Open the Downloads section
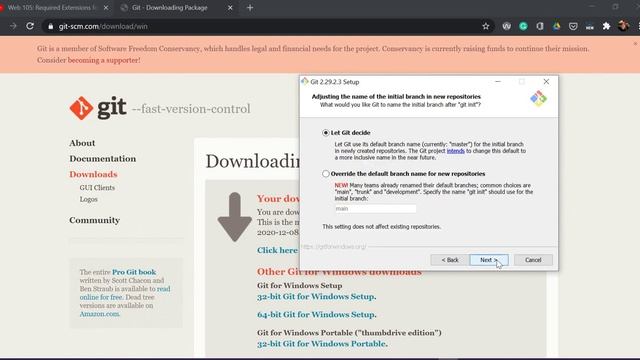Screen dimensions: 640x360 coord(93,174)
